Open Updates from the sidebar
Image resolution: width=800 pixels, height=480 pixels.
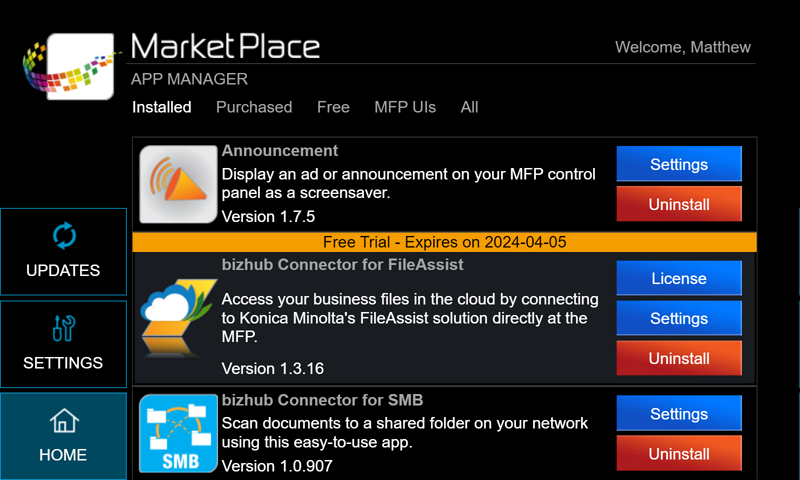[63, 251]
